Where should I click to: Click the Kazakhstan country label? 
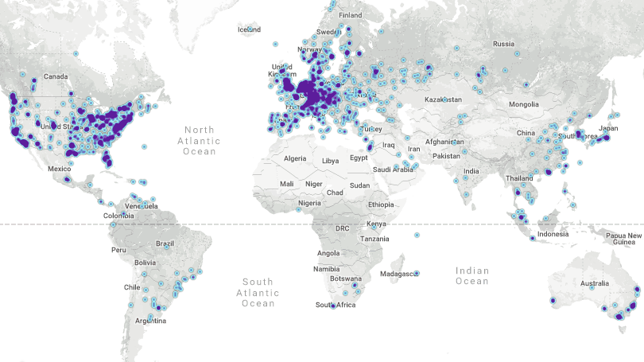(x=442, y=99)
